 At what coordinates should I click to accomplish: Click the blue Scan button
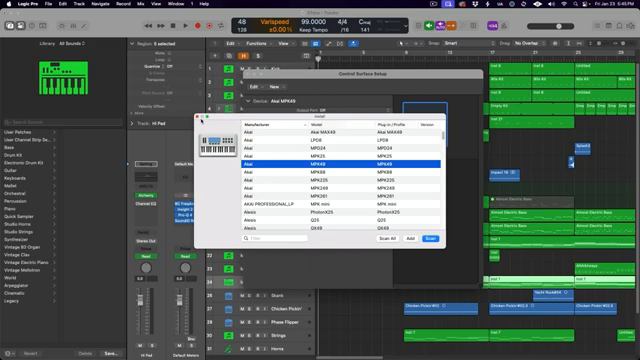pyautogui.click(x=431, y=238)
